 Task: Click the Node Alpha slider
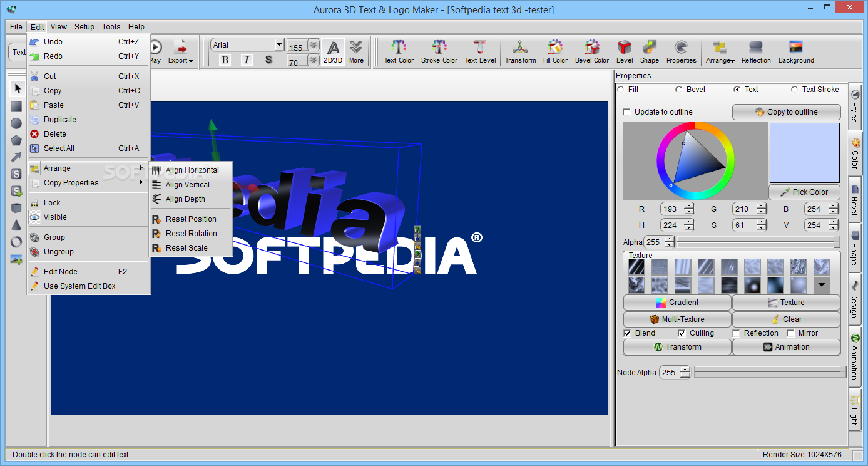pos(770,372)
